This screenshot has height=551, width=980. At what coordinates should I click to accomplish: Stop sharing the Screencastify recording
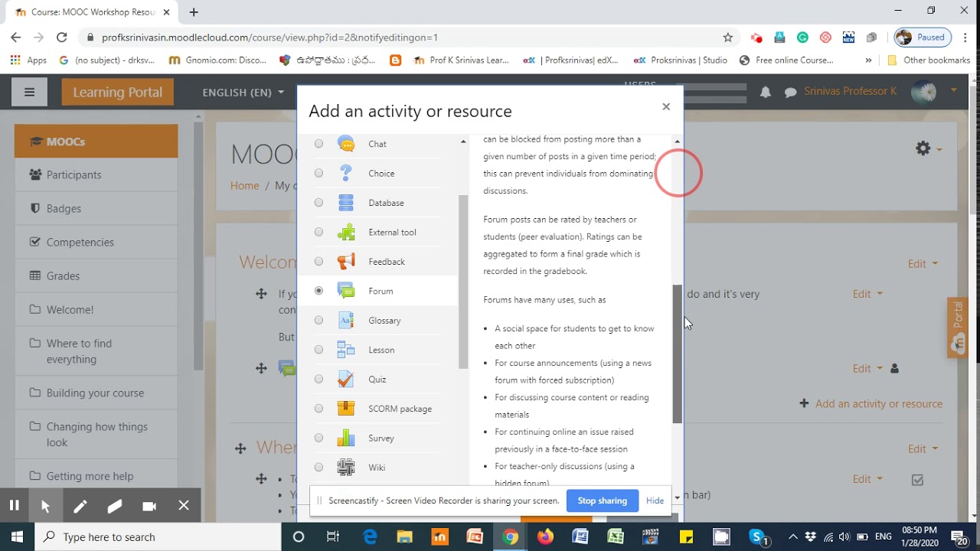click(602, 500)
